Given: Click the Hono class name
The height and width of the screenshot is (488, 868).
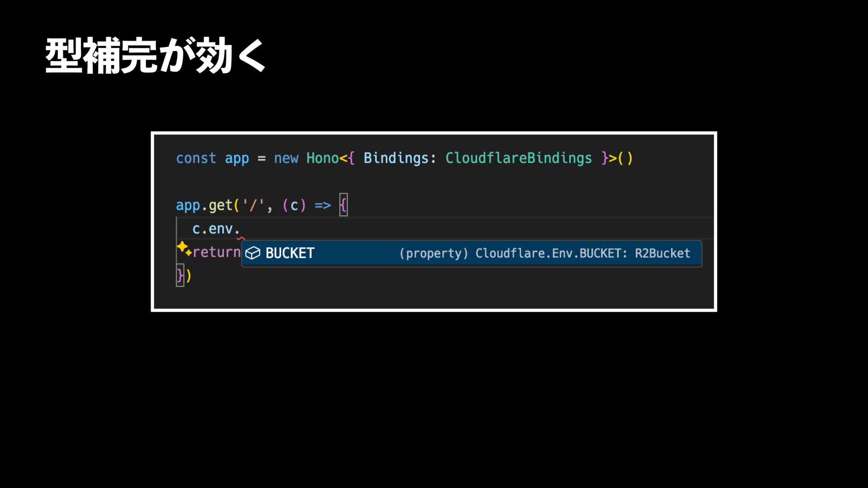Looking at the screenshot, I should coord(322,158).
